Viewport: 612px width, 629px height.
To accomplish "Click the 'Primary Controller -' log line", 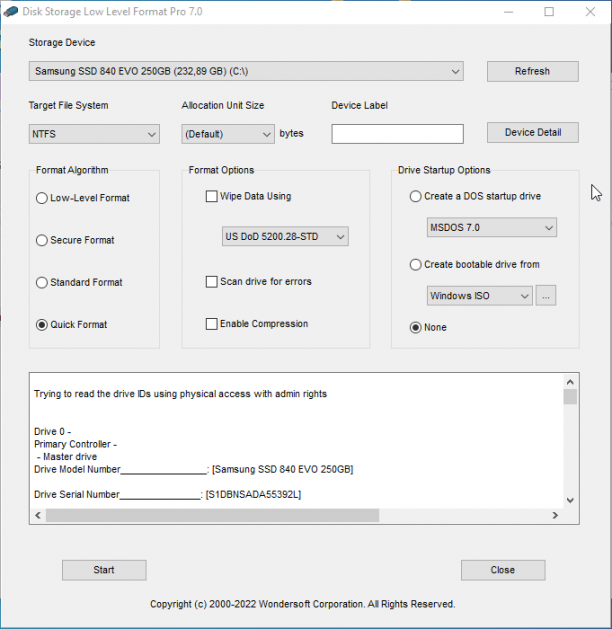I will click(75, 444).
